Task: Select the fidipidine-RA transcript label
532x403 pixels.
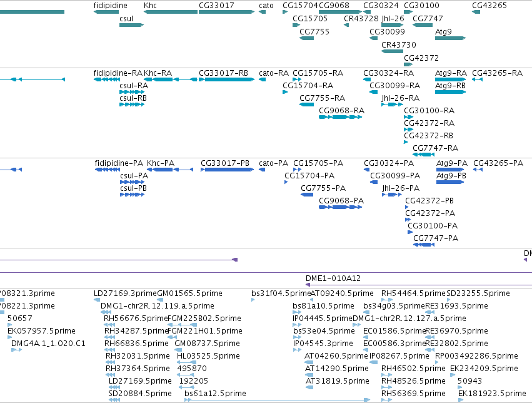Action: coord(118,73)
